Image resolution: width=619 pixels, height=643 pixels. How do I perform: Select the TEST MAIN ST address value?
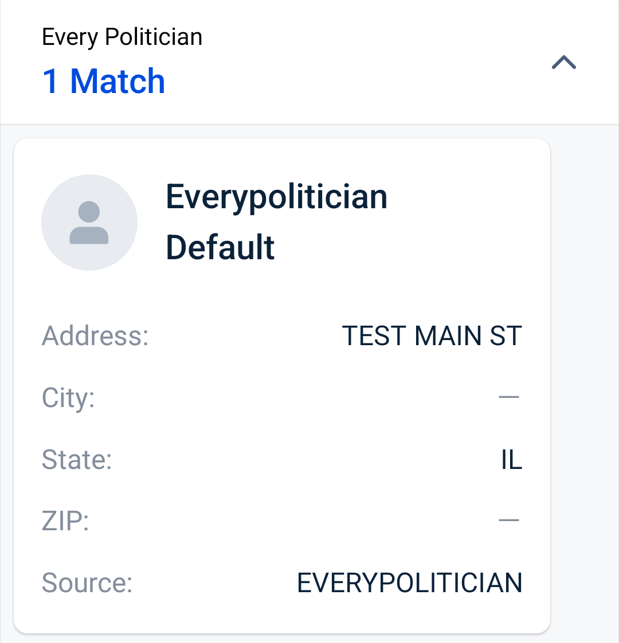pos(432,336)
